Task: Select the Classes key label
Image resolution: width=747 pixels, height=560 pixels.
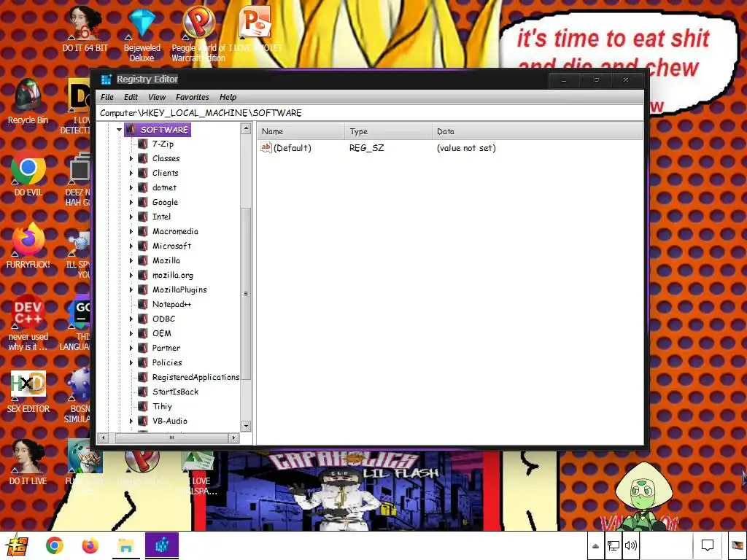Action: tap(166, 158)
